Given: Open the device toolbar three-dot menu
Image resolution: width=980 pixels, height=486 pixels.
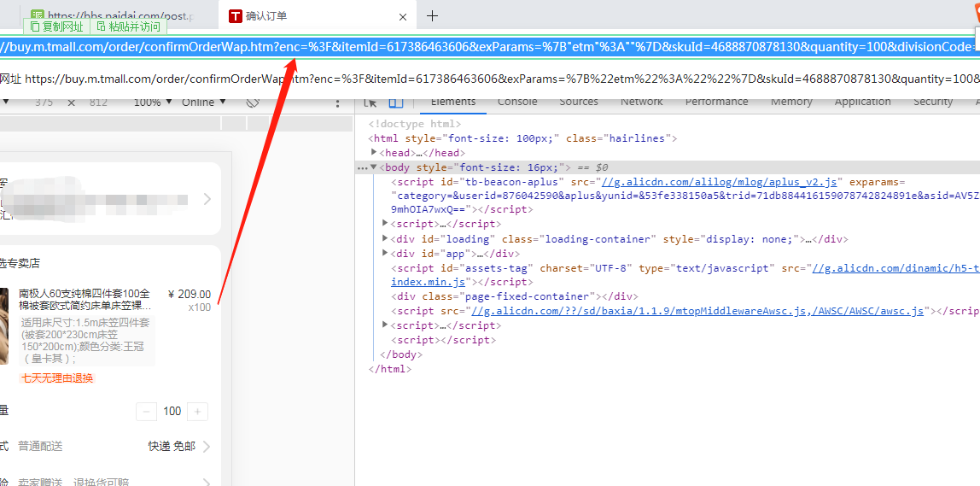Looking at the screenshot, I should tap(337, 103).
